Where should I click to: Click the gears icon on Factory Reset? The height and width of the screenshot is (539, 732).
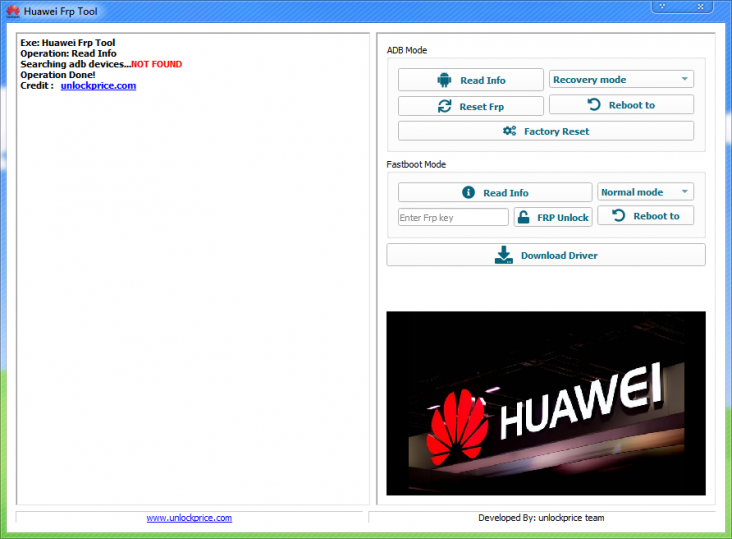(509, 131)
